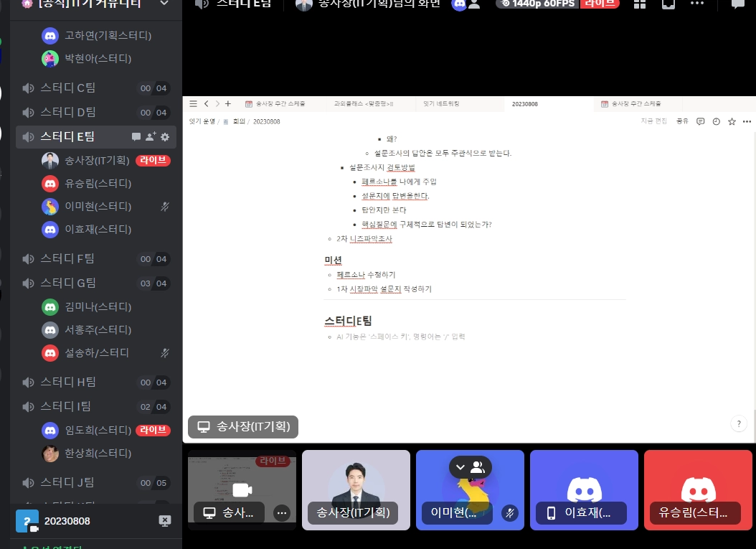Screen dimensions: 756x549
Task: Join 스터디 I팀 voice channel
Action: (96, 407)
